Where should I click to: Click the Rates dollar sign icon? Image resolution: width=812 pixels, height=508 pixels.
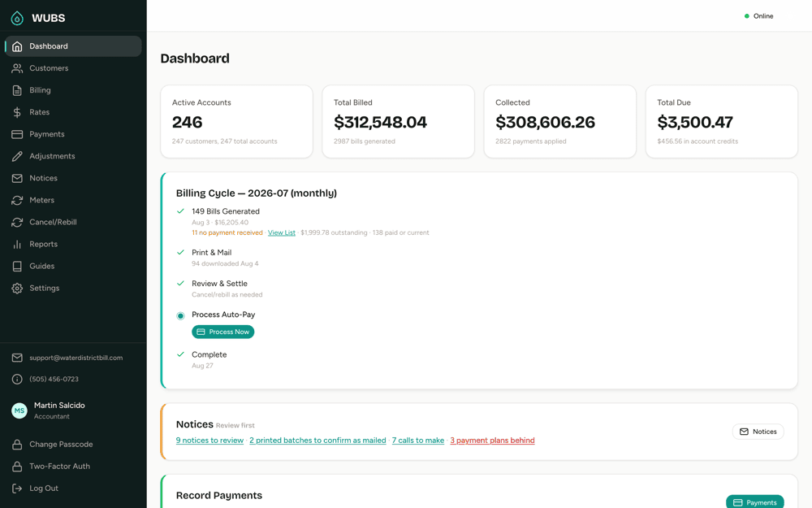[x=17, y=112]
